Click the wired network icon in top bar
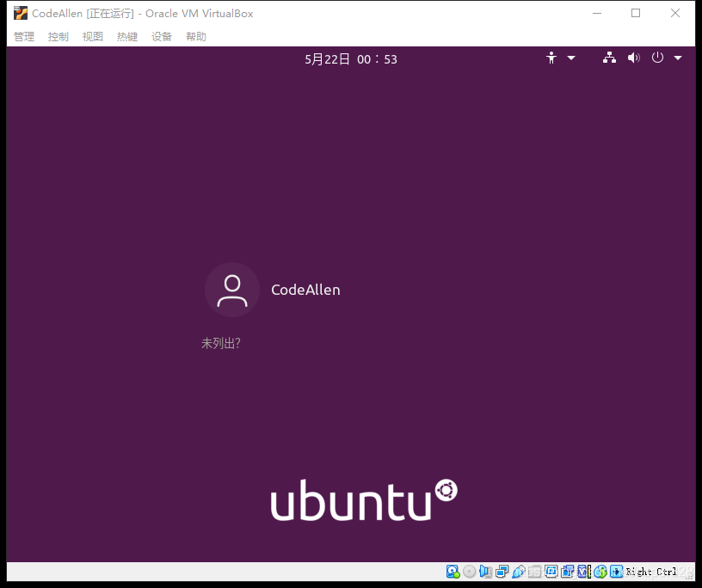The height and width of the screenshot is (588, 702). pos(609,58)
